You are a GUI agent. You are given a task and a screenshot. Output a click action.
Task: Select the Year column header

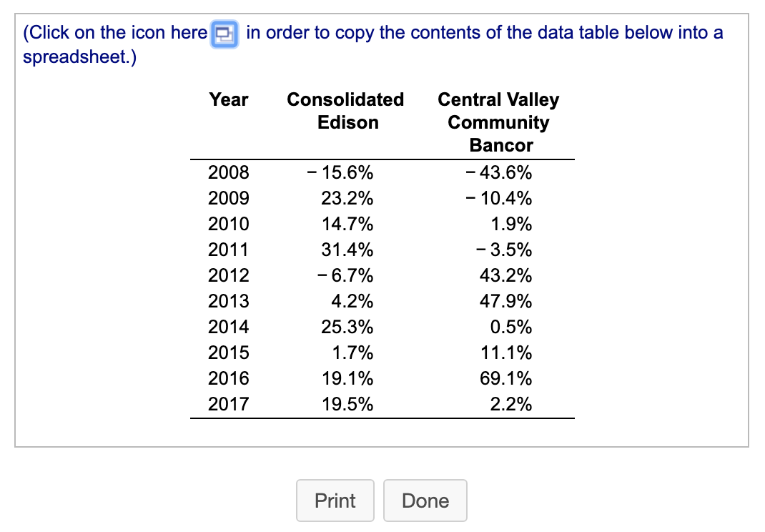(227, 100)
